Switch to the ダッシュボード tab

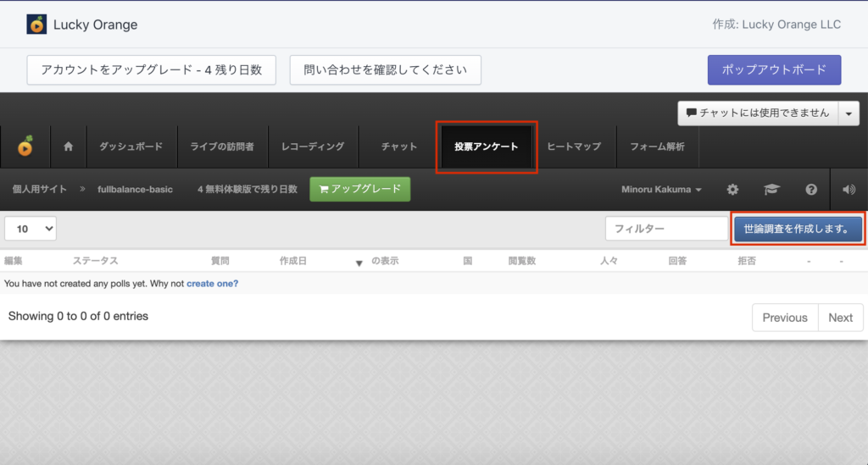(x=131, y=147)
